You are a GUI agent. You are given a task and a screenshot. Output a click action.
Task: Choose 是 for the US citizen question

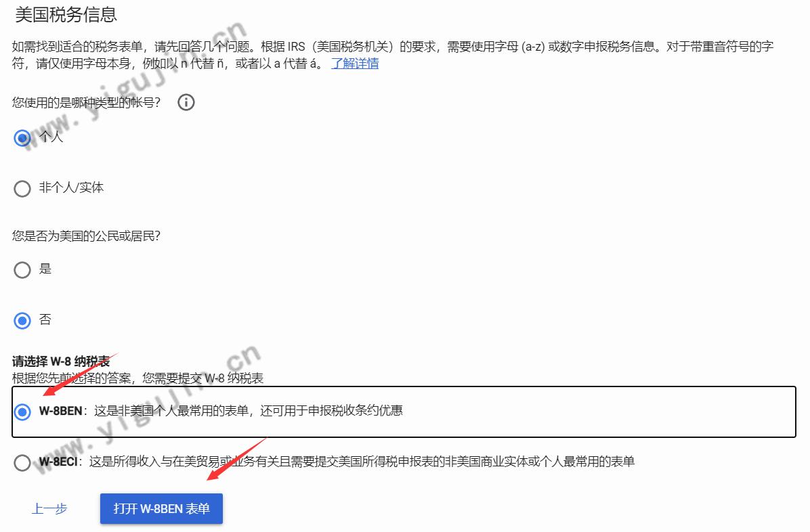pyautogui.click(x=22, y=269)
